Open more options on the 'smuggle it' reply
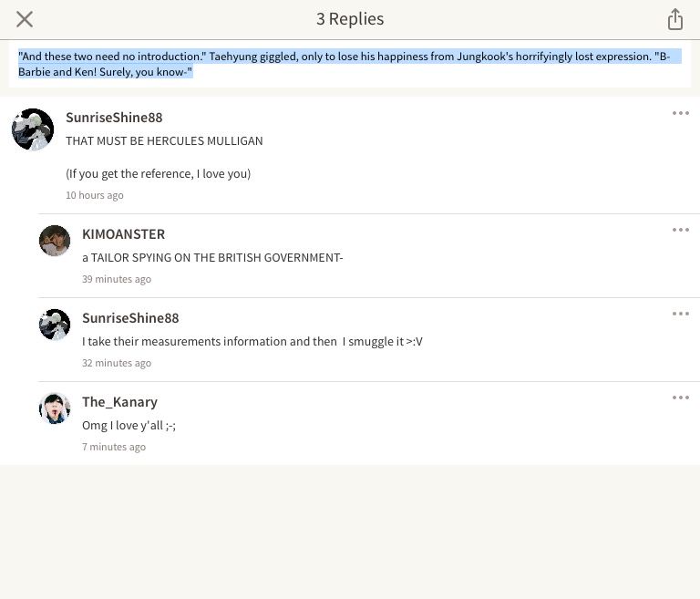700x599 pixels. click(680, 314)
